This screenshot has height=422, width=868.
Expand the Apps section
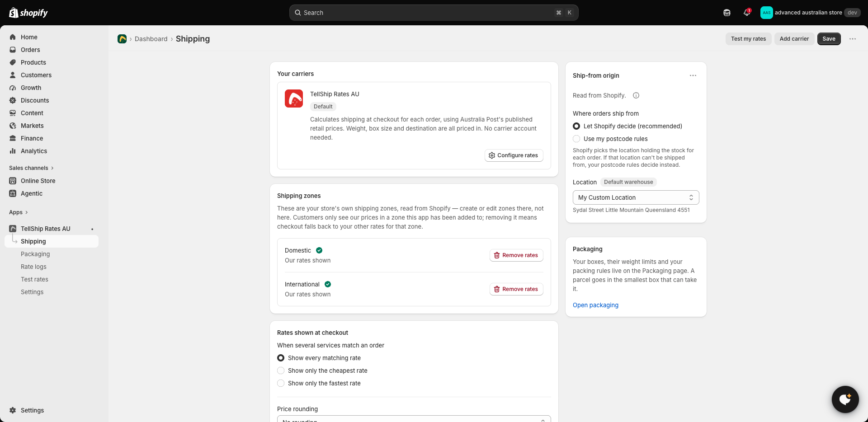(x=19, y=212)
